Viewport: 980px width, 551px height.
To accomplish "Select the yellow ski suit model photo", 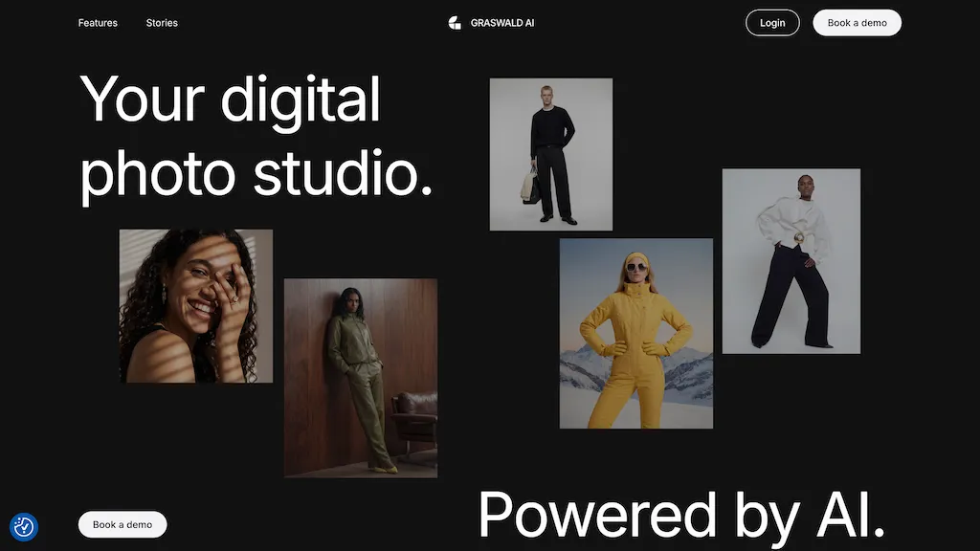I will click(635, 333).
